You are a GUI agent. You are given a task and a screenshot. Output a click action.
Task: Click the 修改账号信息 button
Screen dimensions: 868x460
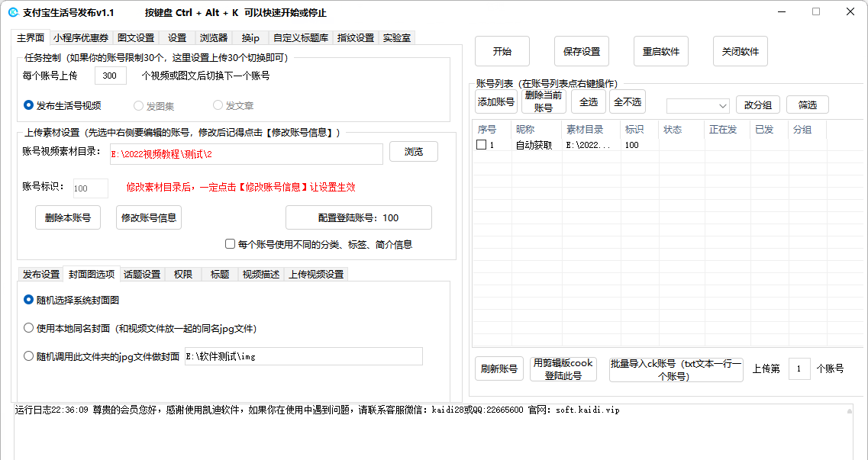[x=149, y=217]
